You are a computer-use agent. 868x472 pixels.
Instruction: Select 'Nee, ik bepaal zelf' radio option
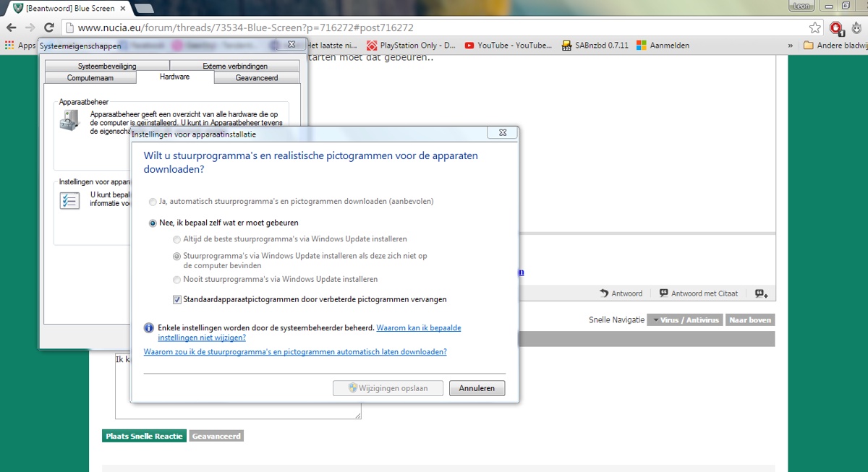coord(153,223)
